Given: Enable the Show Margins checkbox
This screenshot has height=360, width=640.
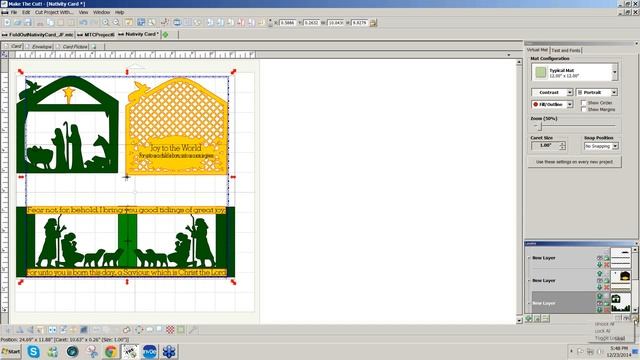Looking at the screenshot, I should coord(584,109).
